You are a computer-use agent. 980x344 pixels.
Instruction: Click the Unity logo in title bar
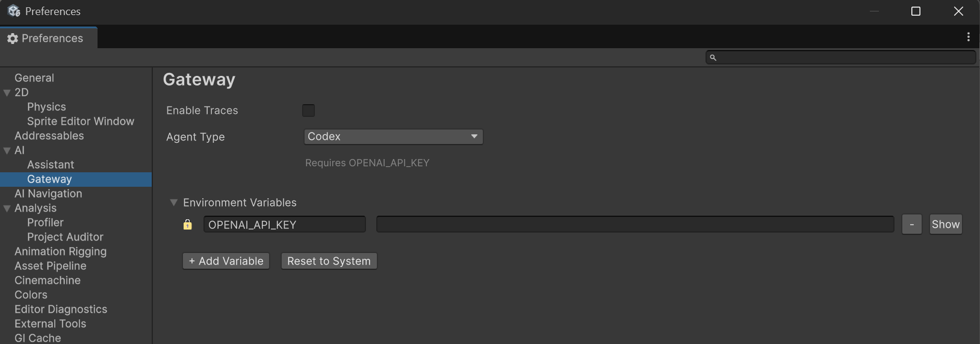pos(13,11)
